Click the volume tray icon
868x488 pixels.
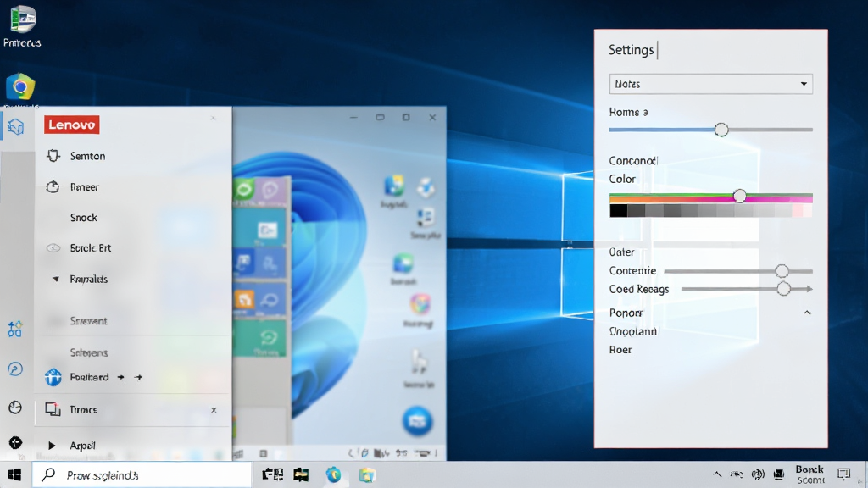pyautogui.click(x=758, y=474)
